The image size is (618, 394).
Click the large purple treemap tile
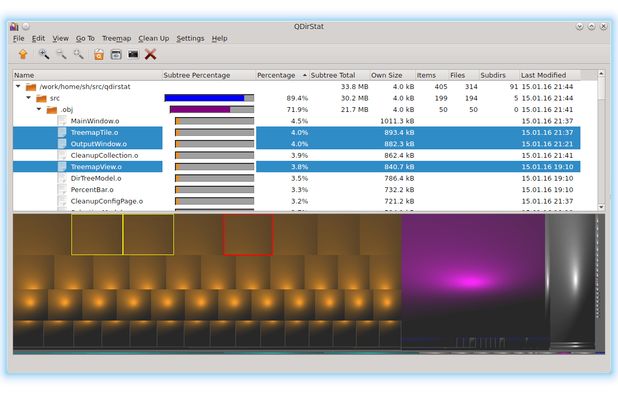[x=473, y=281]
